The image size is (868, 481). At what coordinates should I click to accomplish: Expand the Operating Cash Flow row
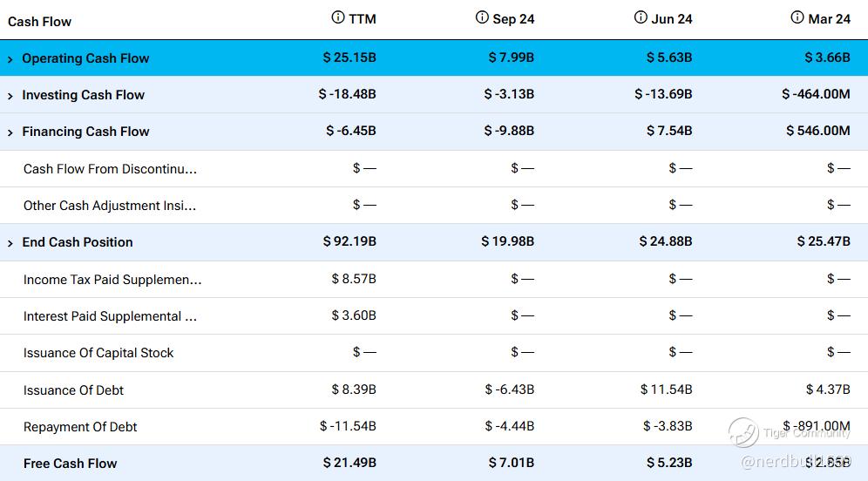click(10, 59)
